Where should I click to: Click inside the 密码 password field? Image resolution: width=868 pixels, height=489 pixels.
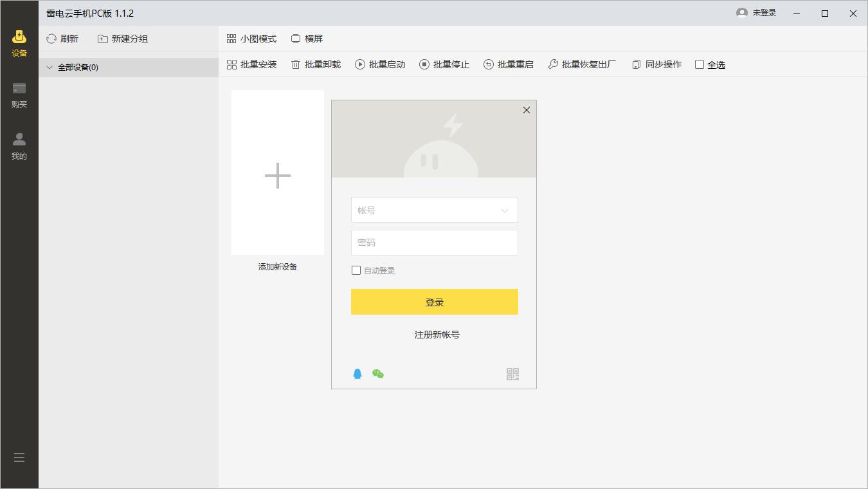click(434, 243)
